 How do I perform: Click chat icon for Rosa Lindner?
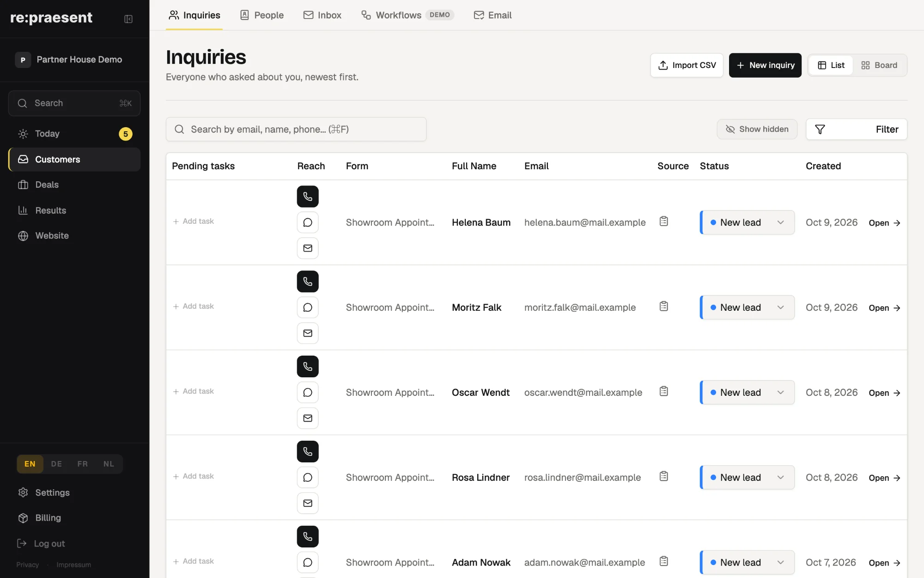click(308, 478)
